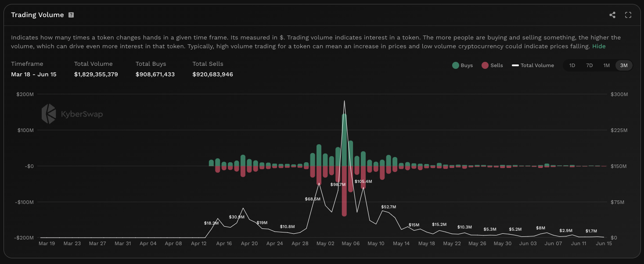
Task: Click the $200M left axis label
Action: click(x=25, y=94)
